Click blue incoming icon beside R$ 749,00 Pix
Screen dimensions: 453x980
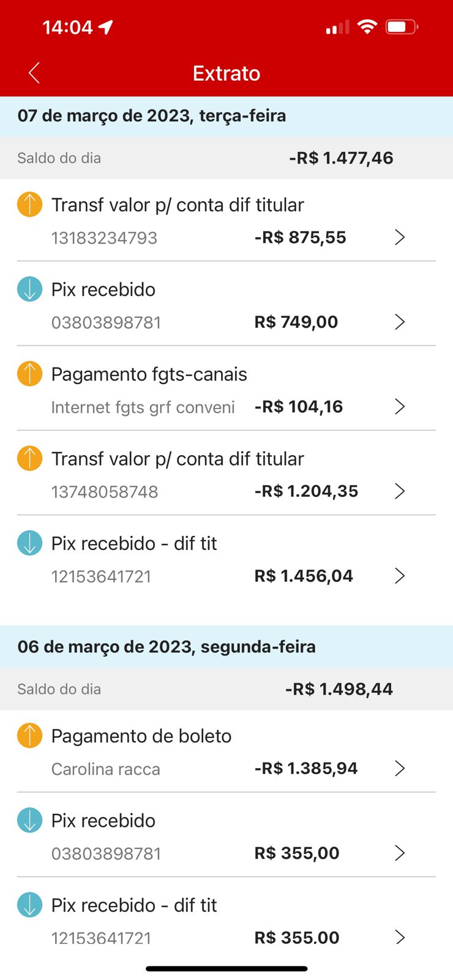click(x=29, y=289)
